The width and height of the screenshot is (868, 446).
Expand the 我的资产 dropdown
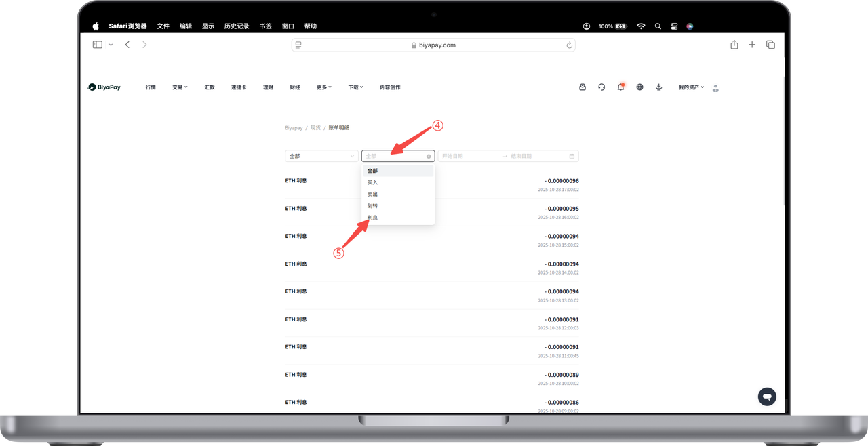tap(691, 87)
